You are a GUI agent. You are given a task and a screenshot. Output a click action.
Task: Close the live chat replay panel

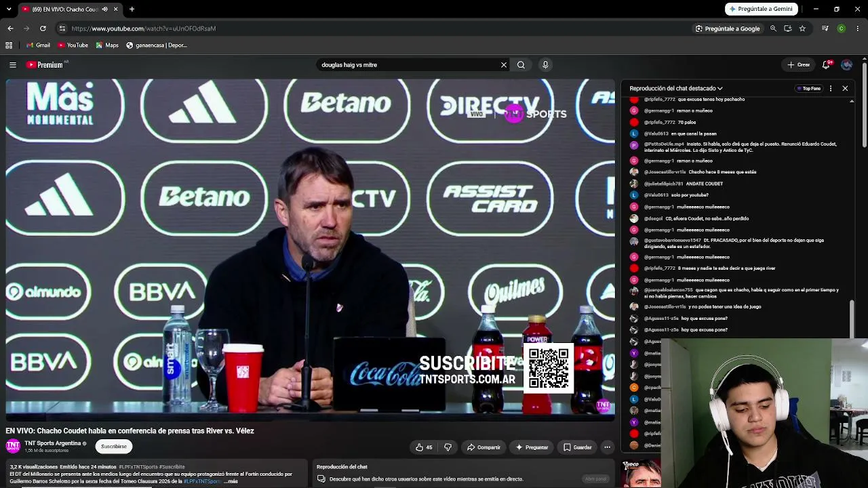[x=845, y=88]
